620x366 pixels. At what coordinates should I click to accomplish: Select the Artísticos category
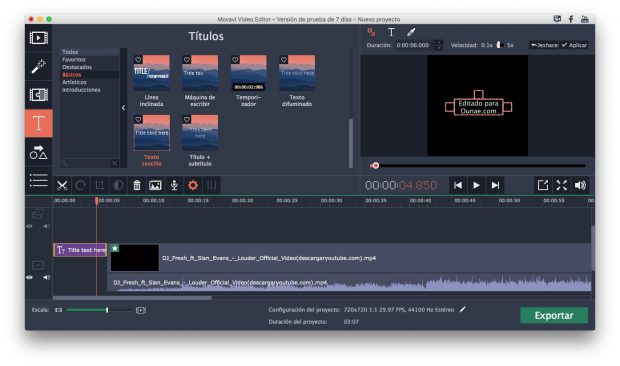click(74, 82)
